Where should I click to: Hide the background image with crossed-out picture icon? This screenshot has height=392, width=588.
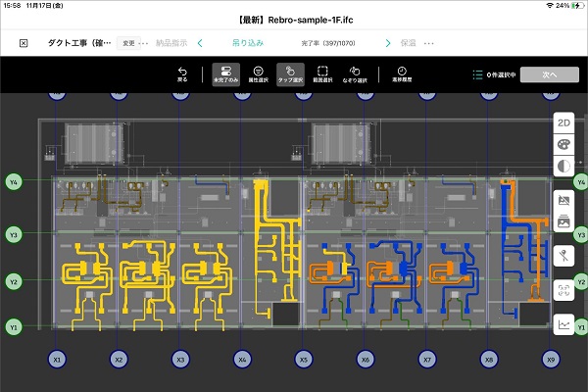563,200
